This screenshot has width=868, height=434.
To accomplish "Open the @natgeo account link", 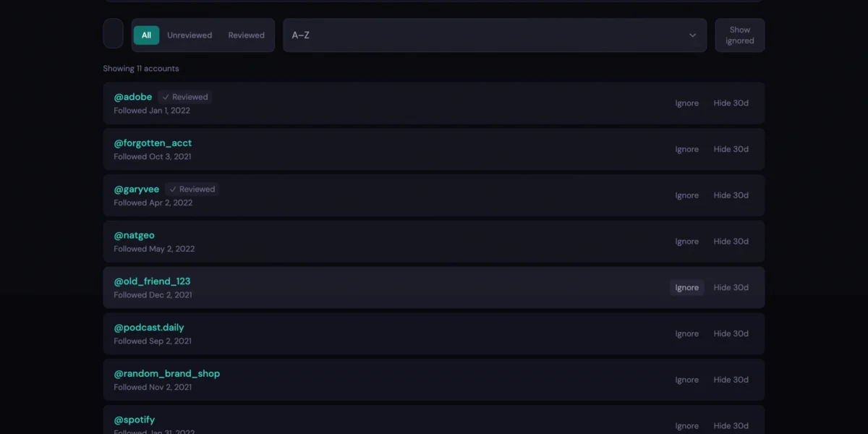I will coord(134,235).
